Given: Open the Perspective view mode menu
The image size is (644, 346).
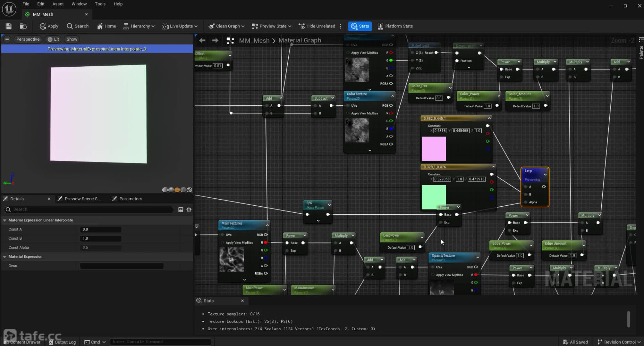Looking at the screenshot, I should coord(28,39).
